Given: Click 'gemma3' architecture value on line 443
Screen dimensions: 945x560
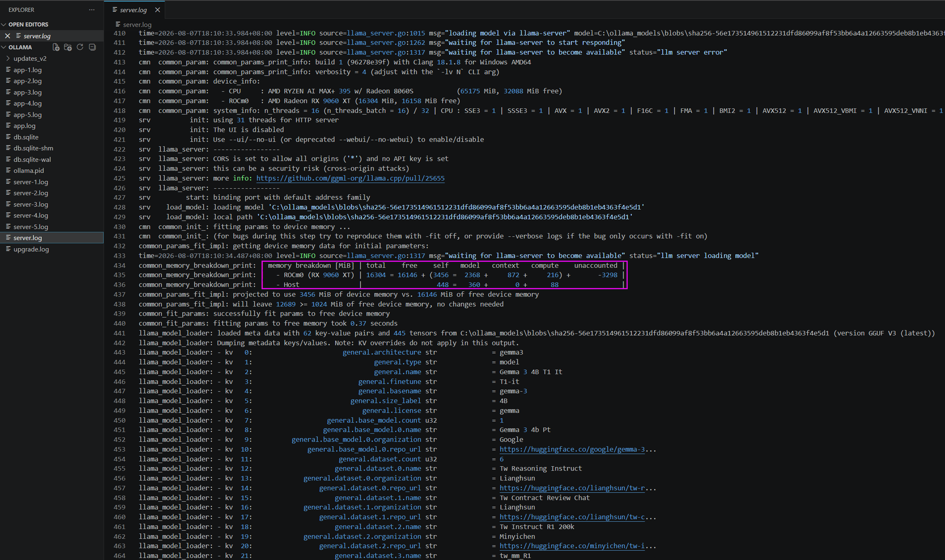Looking at the screenshot, I should click(511, 352).
